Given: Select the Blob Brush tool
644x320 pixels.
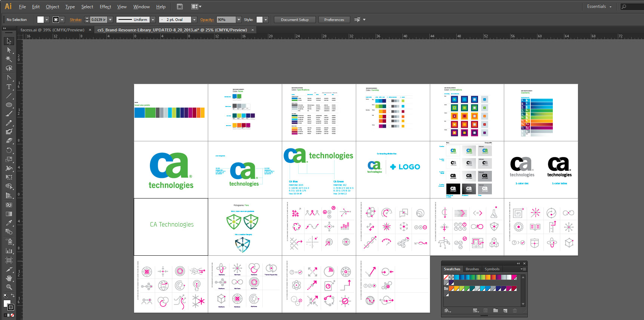Looking at the screenshot, I should (x=9, y=132).
